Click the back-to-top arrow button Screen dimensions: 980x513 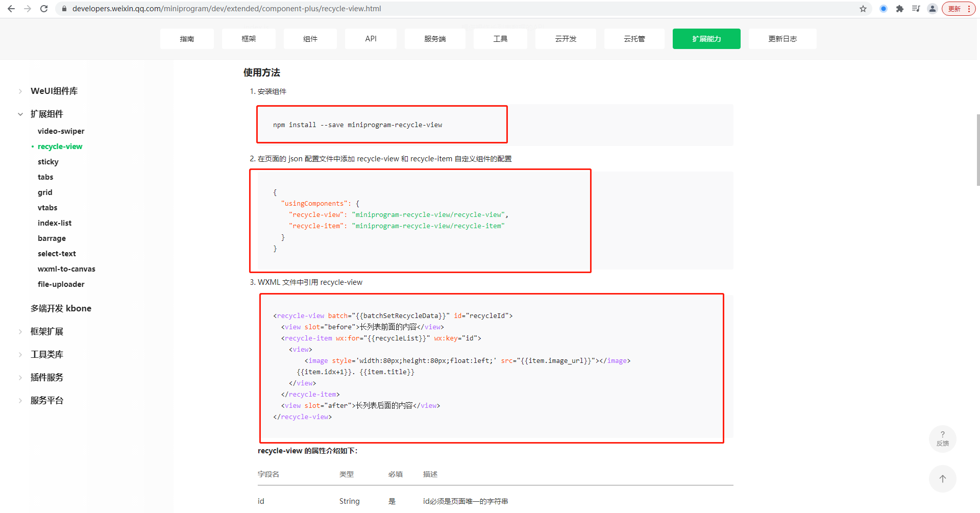(943, 479)
